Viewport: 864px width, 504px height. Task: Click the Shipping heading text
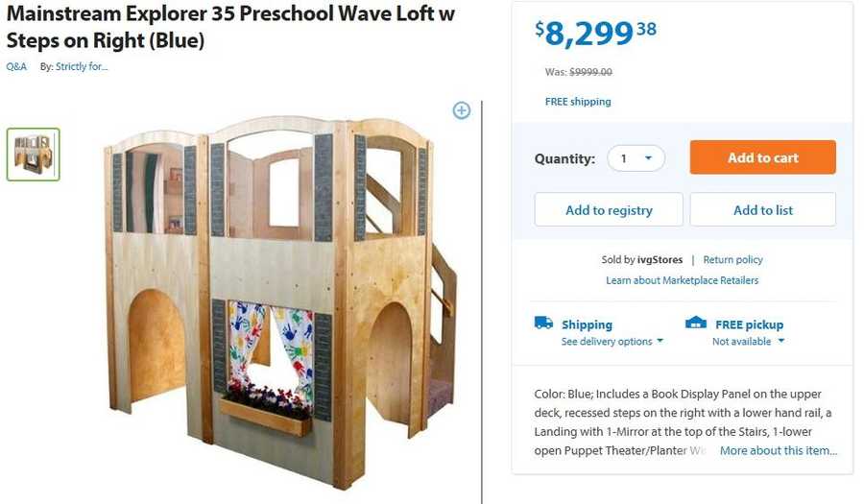(x=587, y=324)
